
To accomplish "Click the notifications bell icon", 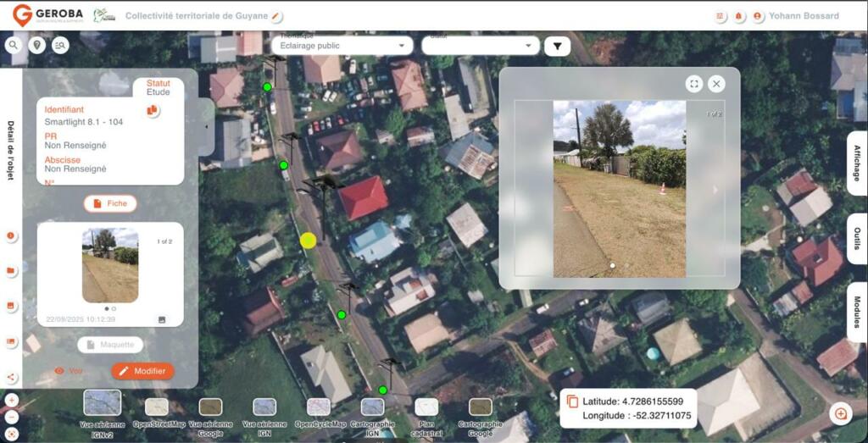I will tap(738, 16).
